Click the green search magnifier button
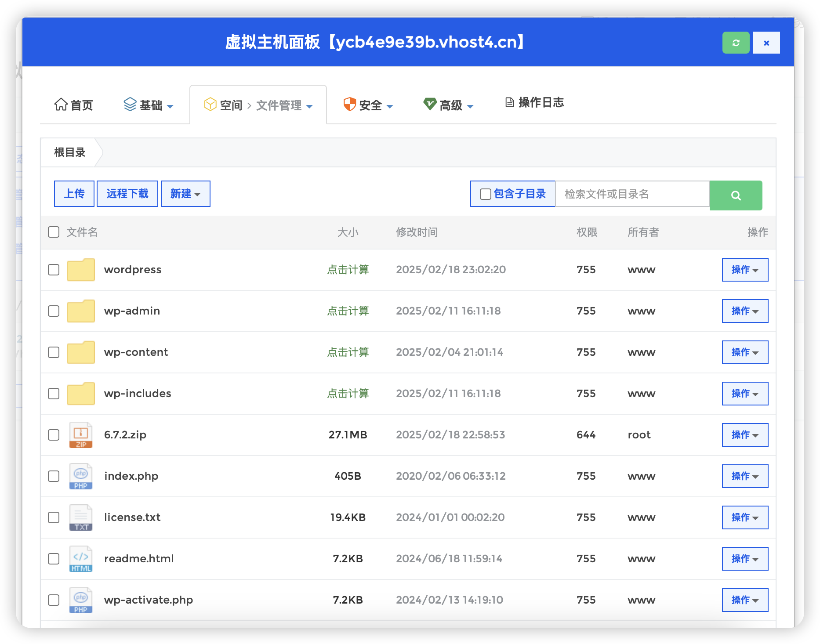 pos(736,195)
